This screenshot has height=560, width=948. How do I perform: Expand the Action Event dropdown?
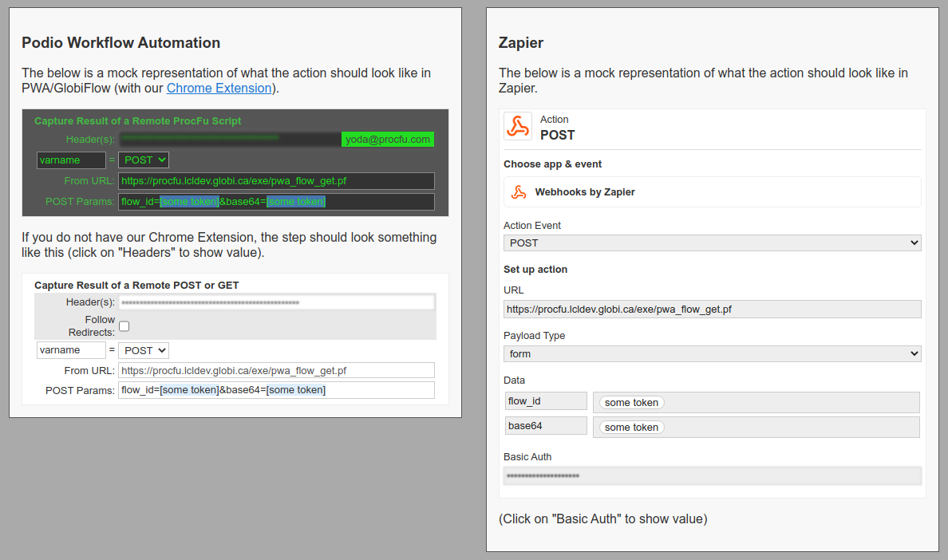pos(712,243)
